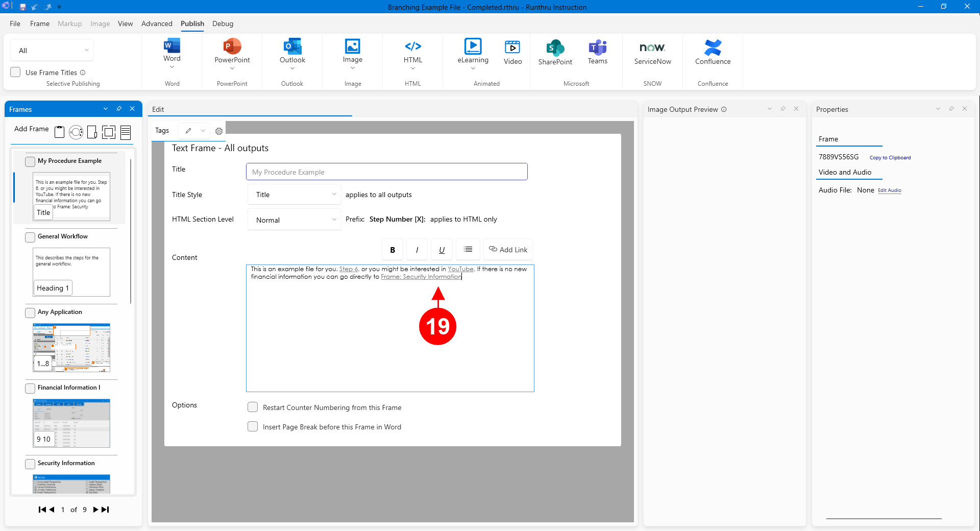
Task: Open tag settings gear icon
Action: coord(219,131)
